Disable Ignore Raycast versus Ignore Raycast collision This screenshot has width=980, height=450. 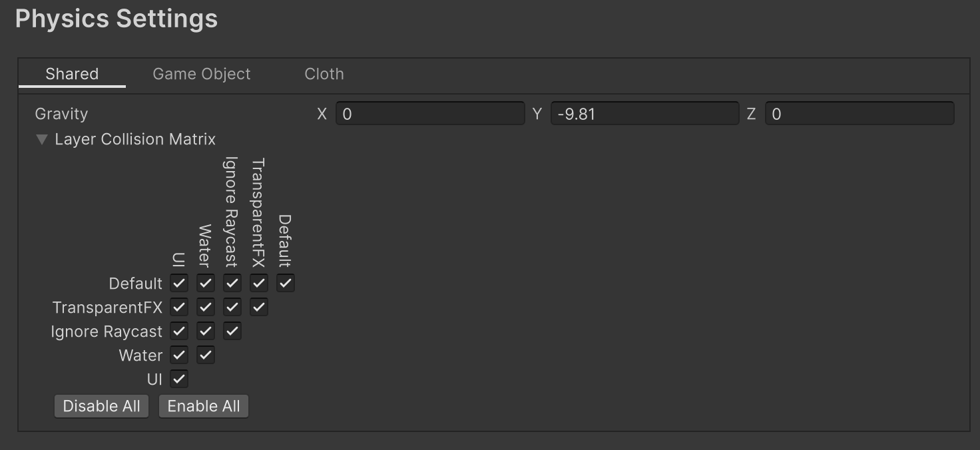pos(232,331)
